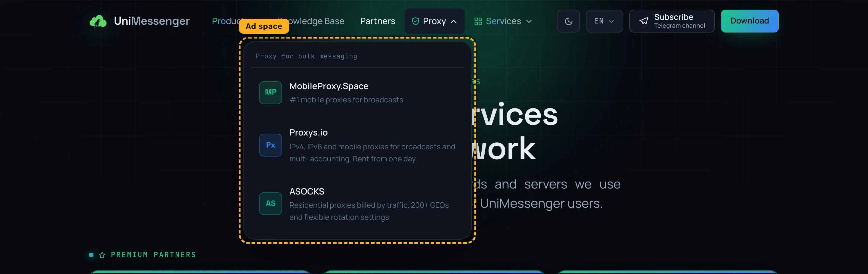868x274 pixels.
Task: Click the Telegram paper plane icon
Action: click(643, 21)
